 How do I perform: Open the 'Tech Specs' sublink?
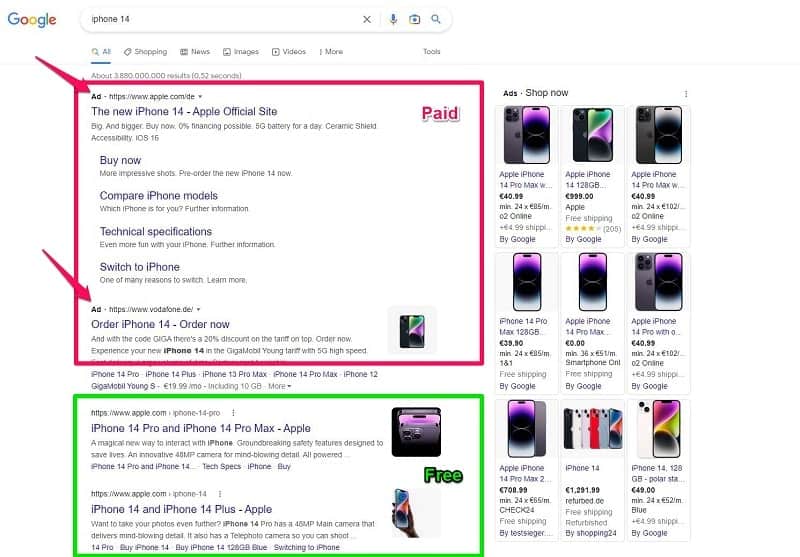pos(221,466)
